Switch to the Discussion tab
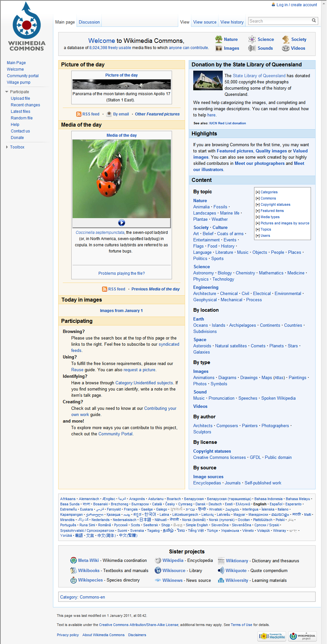 [x=89, y=22]
